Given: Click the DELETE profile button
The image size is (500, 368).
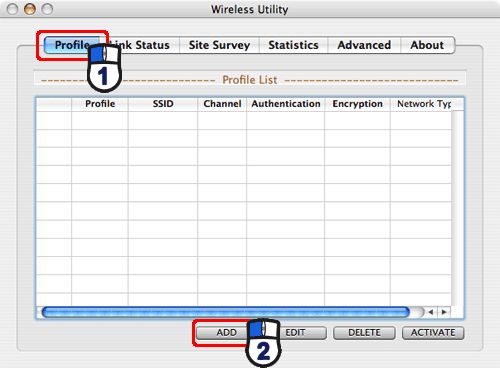Looking at the screenshot, I should tap(364, 333).
